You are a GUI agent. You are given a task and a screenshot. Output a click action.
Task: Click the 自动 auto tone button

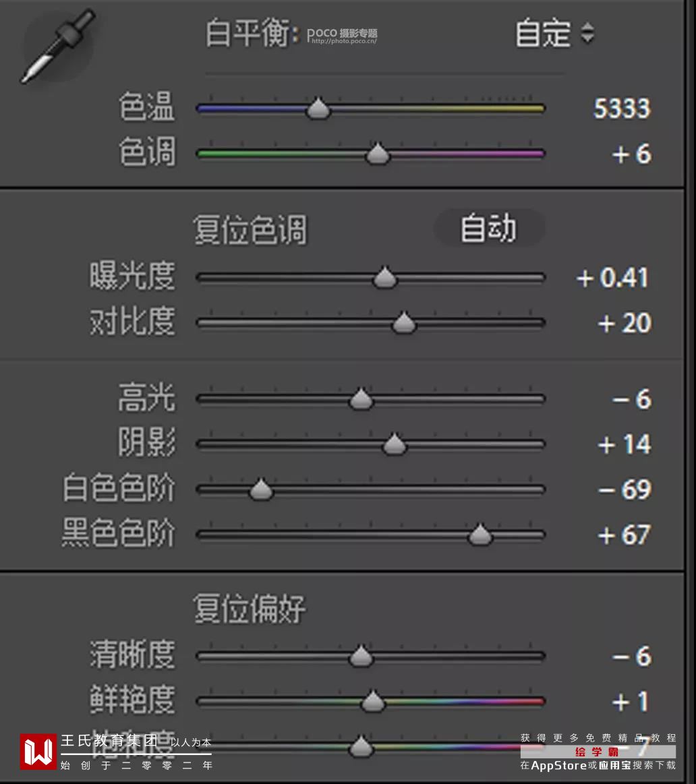pos(489,229)
